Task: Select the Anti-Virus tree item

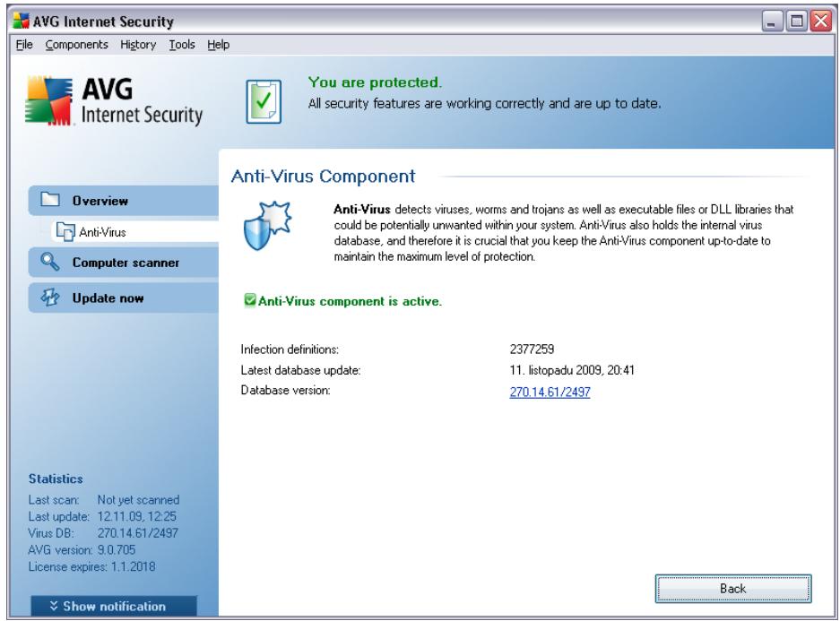Action: coord(135,232)
